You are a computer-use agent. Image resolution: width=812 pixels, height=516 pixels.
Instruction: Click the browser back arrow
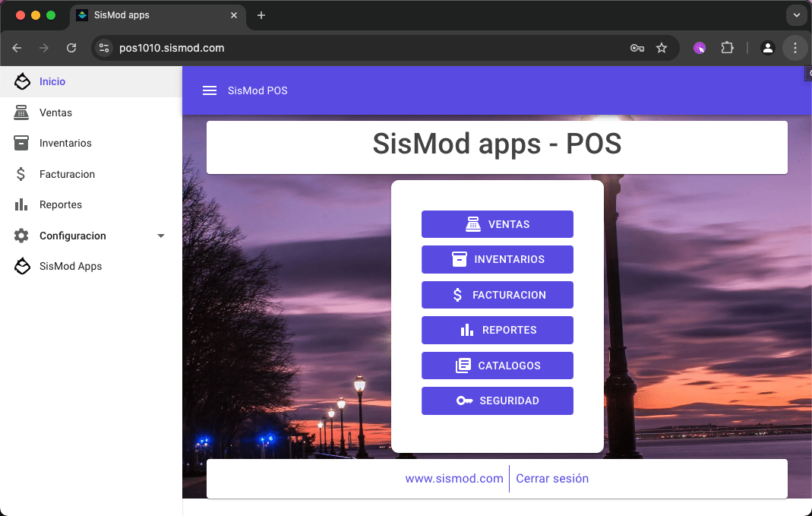(x=17, y=48)
